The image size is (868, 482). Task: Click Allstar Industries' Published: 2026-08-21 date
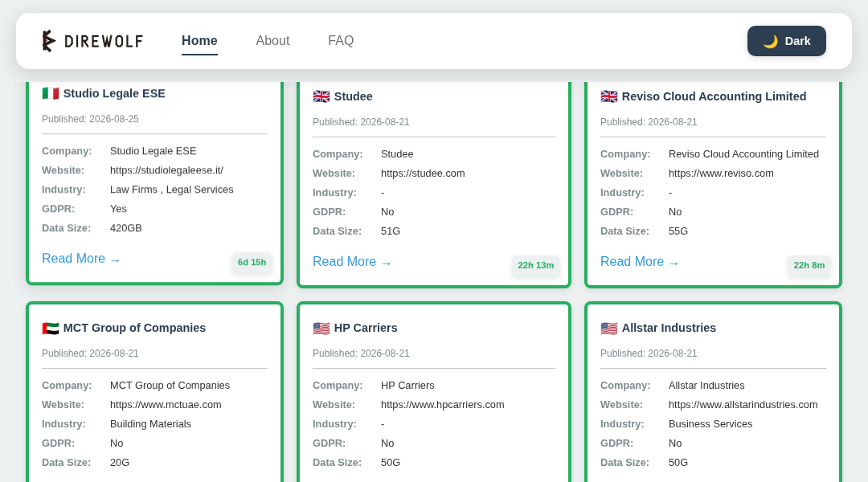(x=649, y=353)
